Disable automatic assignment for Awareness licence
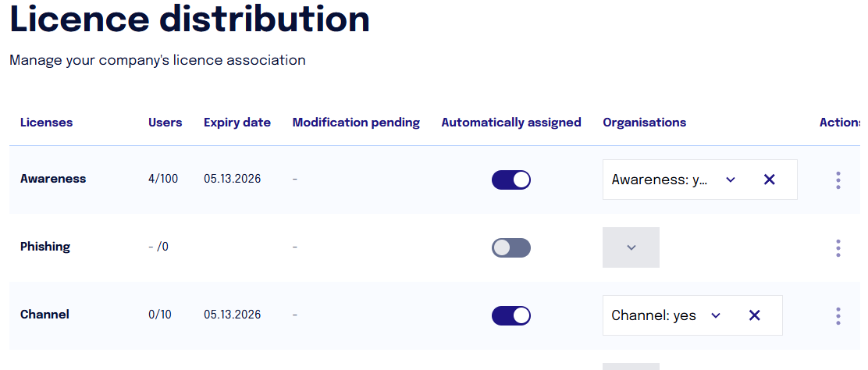Screen dimensions: 868x370 pos(511,180)
